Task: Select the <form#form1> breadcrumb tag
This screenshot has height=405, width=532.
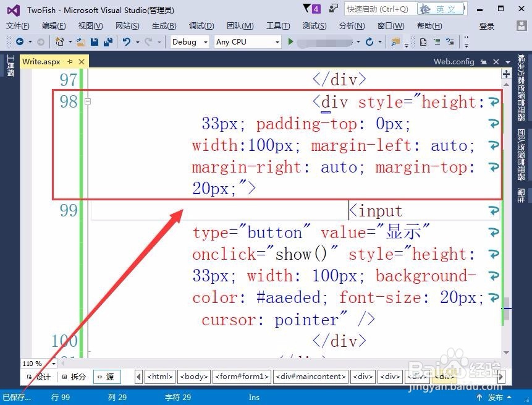Action: 242,377
